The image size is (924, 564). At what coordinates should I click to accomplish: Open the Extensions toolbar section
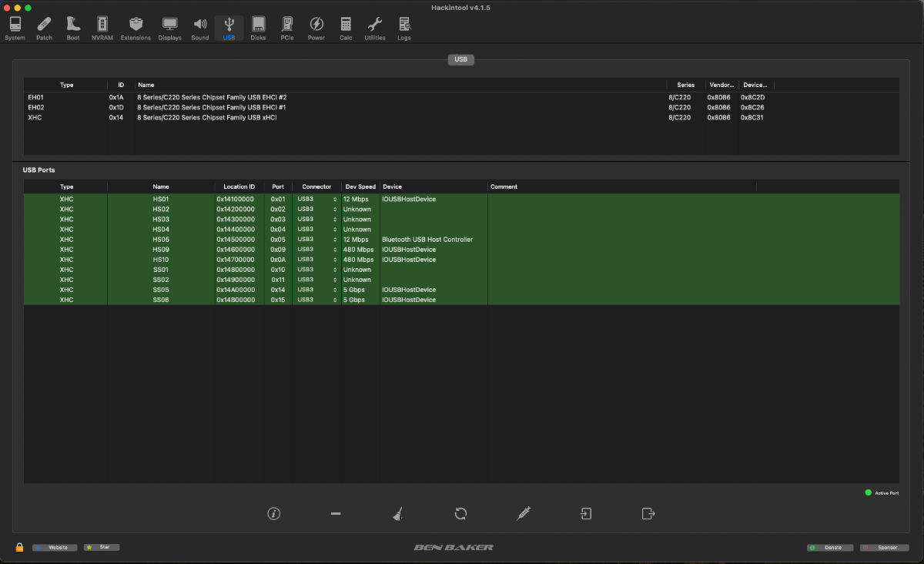[x=136, y=29]
